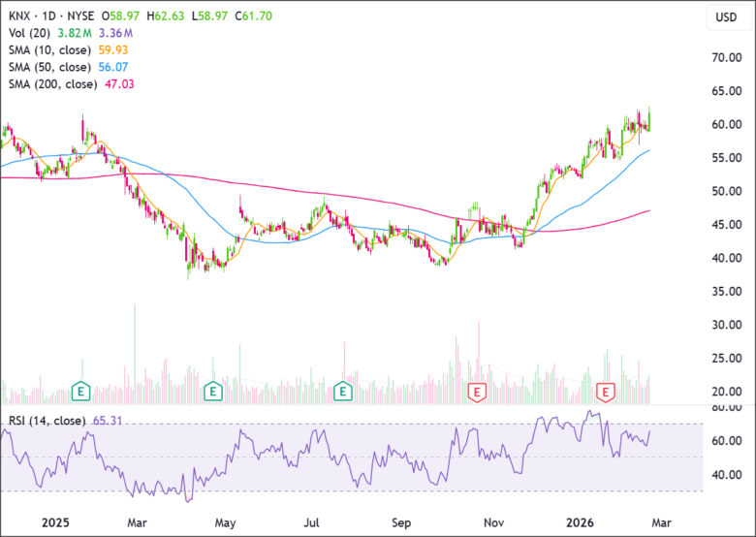Open the red earnings marker in early 2026
This screenshot has width=756, height=537.
[x=606, y=392]
